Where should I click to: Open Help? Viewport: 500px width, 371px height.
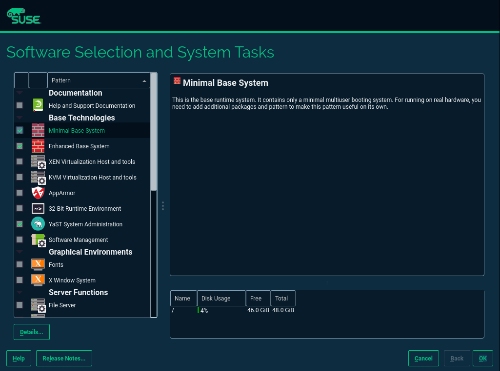point(19,359)
